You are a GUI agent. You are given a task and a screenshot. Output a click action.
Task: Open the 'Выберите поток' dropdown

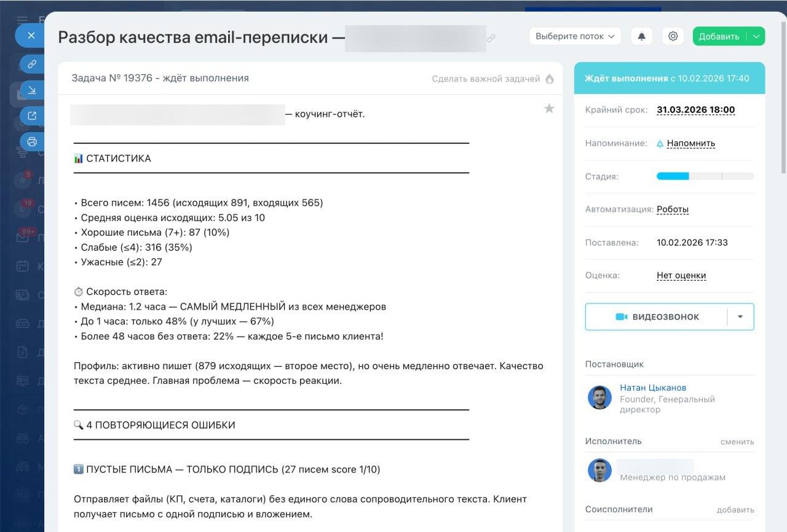[575, 36]
